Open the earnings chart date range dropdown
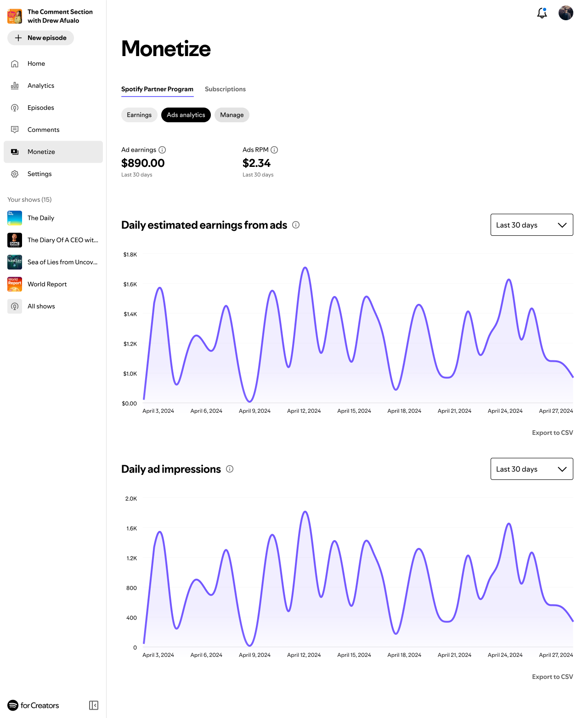The width and height of the screenshot is (588, 718). click(x=532, y=225)
